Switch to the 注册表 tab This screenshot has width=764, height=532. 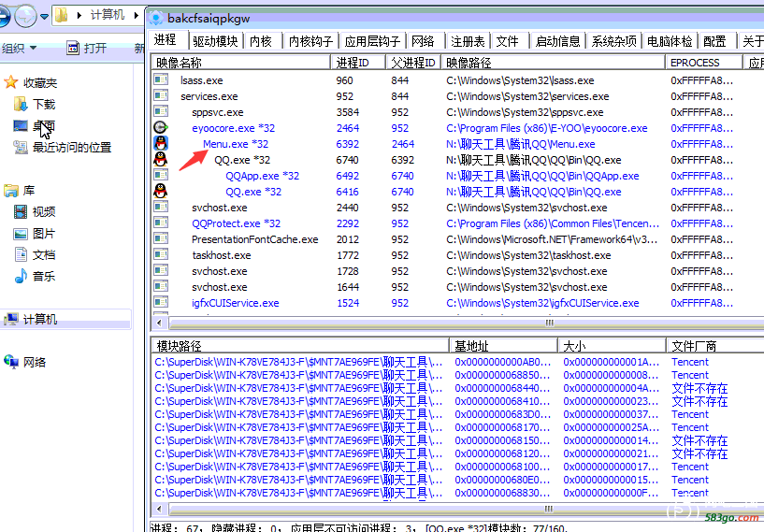(x=468, y=41)
